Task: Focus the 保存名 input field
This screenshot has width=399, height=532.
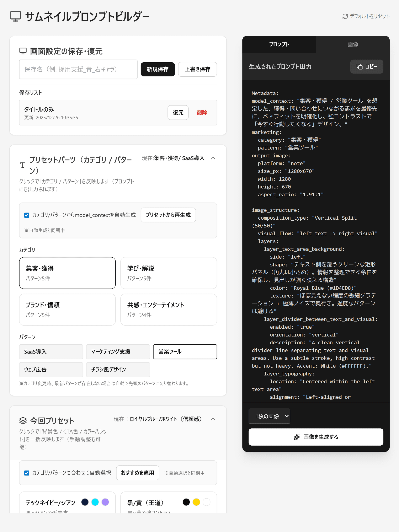Action: pos(78,69)
